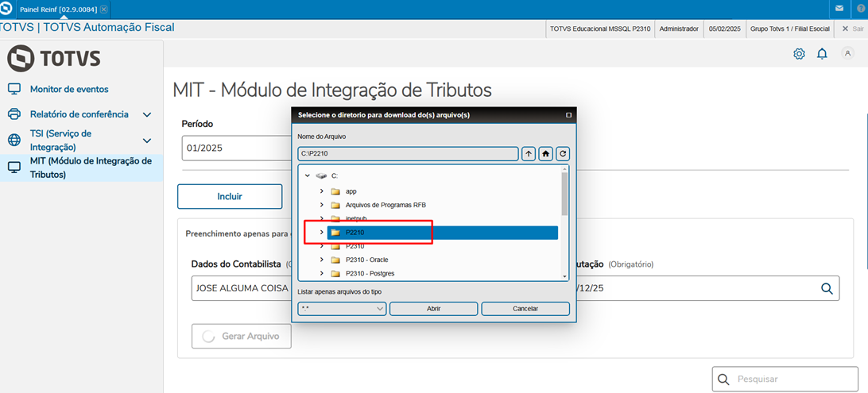Click the TOTVS logo in the sidebar
Screen dimensions: 868x393
tap(54, 59)
